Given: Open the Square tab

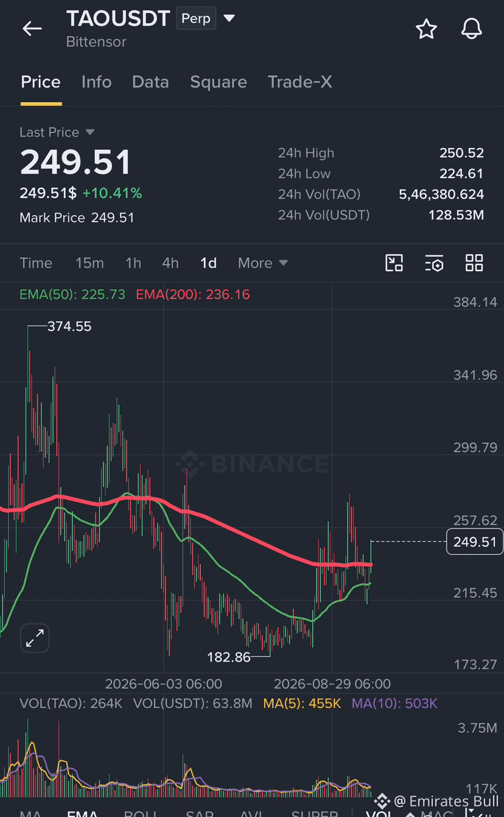Looking at the screenshot, I should (x=219, y=82).
